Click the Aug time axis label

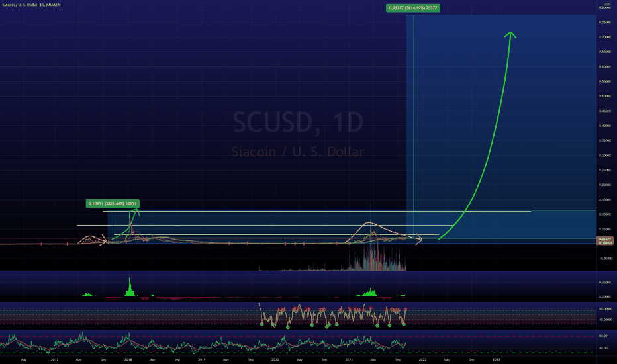click(x=24, y=359)
